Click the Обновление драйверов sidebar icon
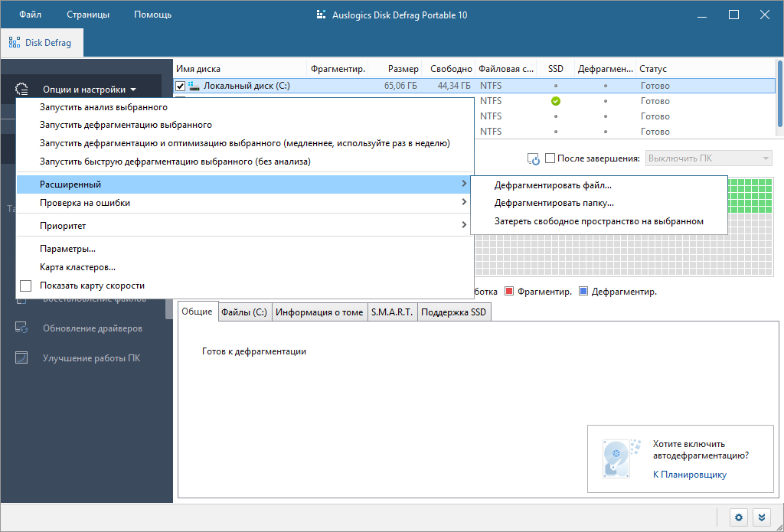The height and width of the screenshot is (532, 784). 21,328
